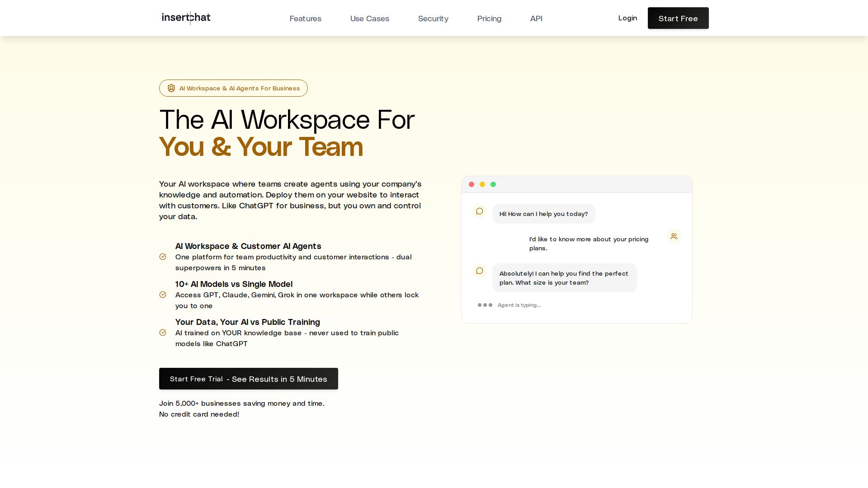Viewport: 868px width, 488px height.
Task: Click the checkmark next to 10+ AI Models
Action: pos(163,295)
